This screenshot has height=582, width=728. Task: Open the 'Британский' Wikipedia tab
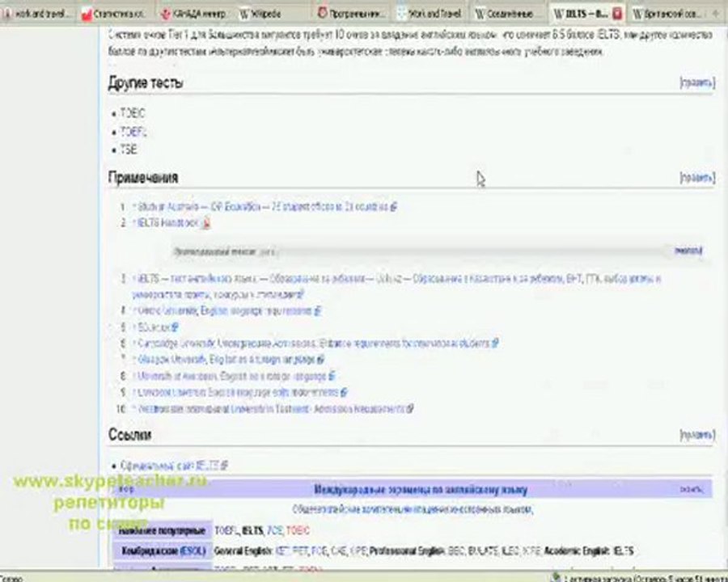669,14
